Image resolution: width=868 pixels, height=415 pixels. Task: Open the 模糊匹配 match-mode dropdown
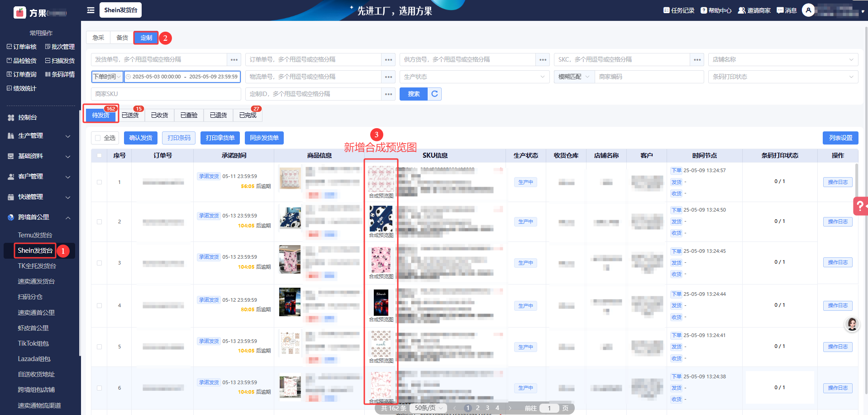pyautogui.click(x=574, y=77)
